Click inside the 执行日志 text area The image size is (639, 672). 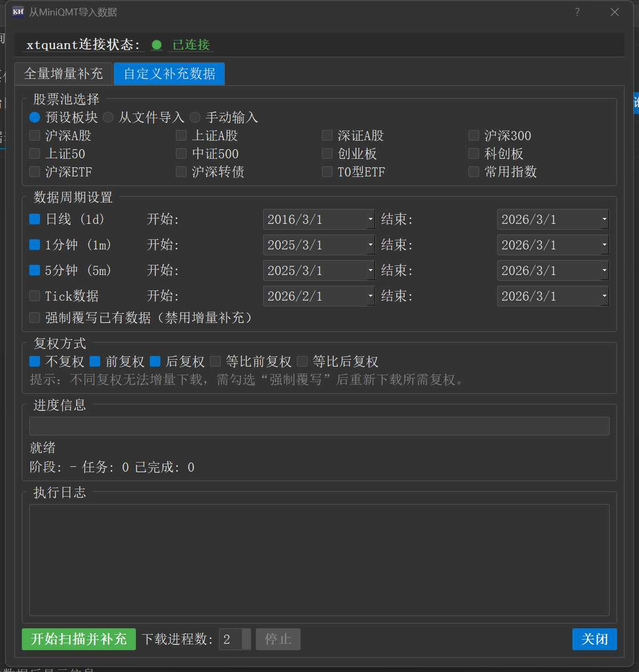319,560
